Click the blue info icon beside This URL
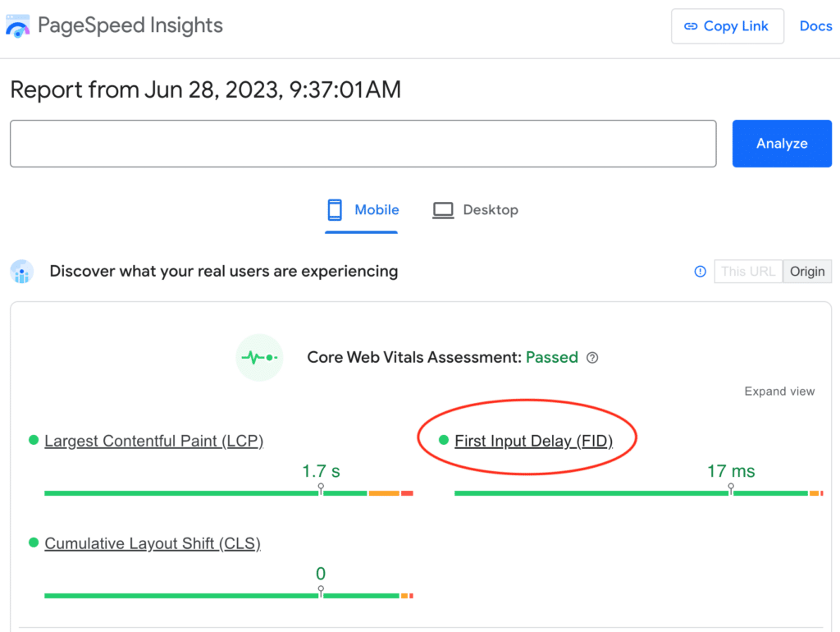This screenshot has height=632, width=840. tap(700, 272)
